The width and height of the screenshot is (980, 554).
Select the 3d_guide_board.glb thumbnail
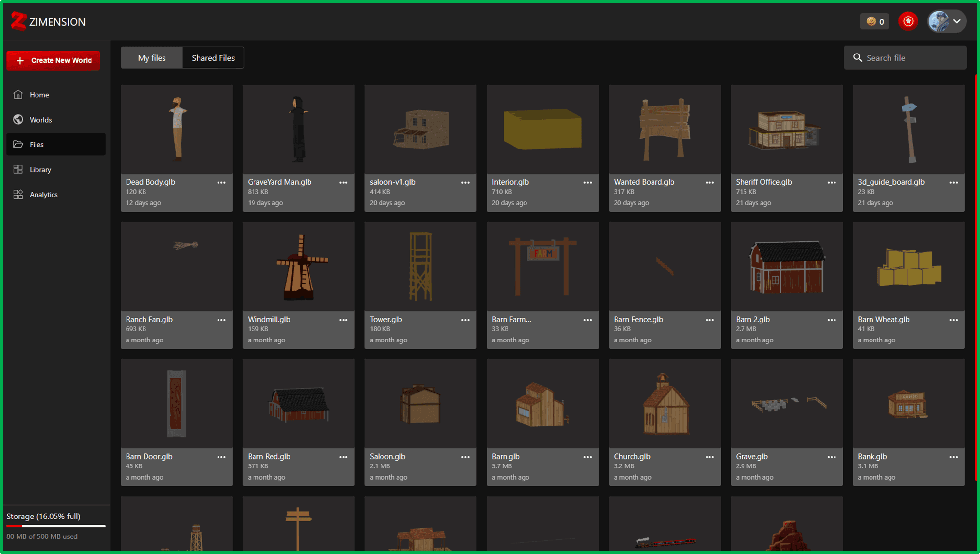[x=909, y=129]
